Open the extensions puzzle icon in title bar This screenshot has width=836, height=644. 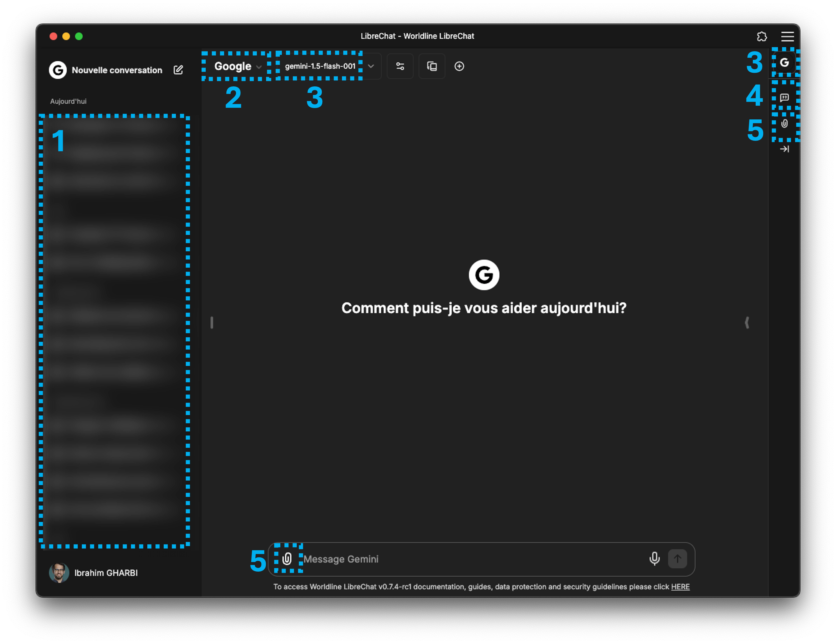[x=762, y=36]
